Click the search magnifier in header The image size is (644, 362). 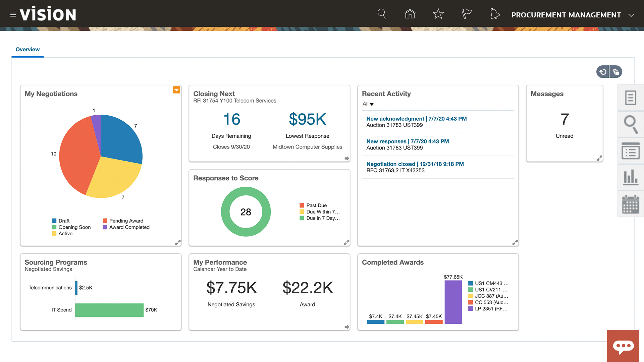[381, 14]
